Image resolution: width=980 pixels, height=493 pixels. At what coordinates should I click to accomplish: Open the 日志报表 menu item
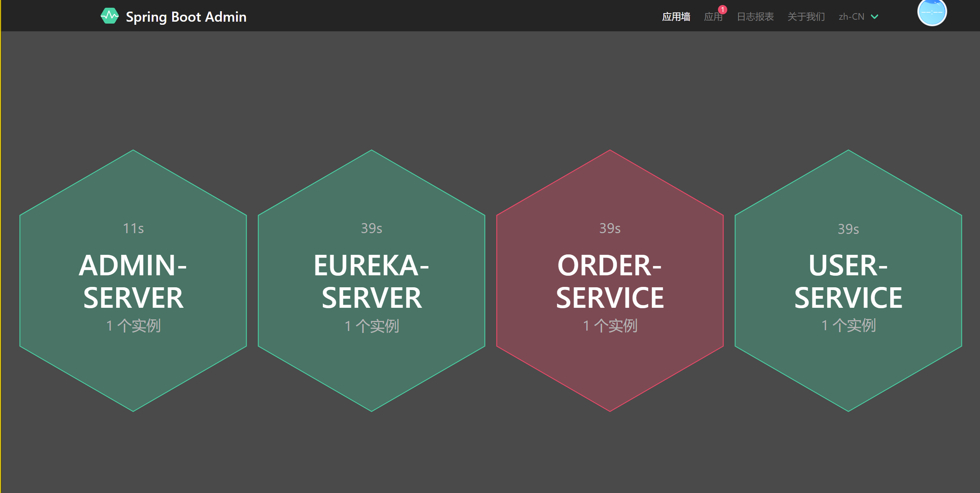click(x=755, y=17)
